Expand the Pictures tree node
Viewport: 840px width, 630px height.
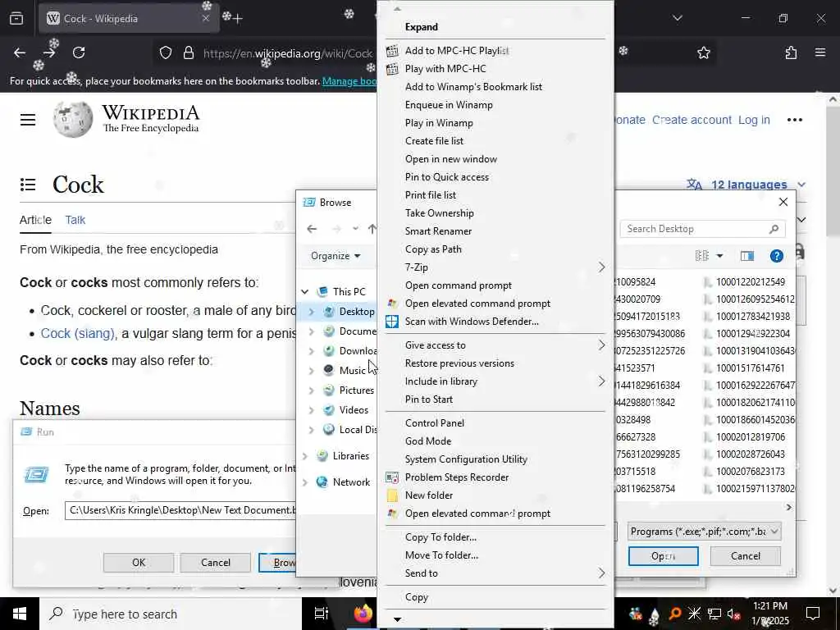(311, 390)
